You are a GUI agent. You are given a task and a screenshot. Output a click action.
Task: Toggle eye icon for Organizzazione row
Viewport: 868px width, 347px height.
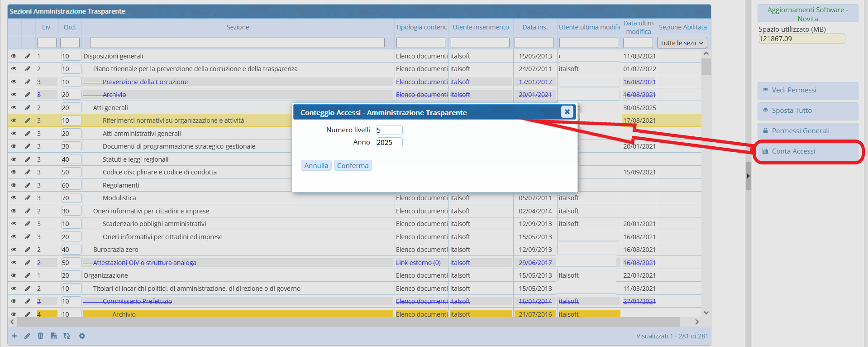point(14,275)
